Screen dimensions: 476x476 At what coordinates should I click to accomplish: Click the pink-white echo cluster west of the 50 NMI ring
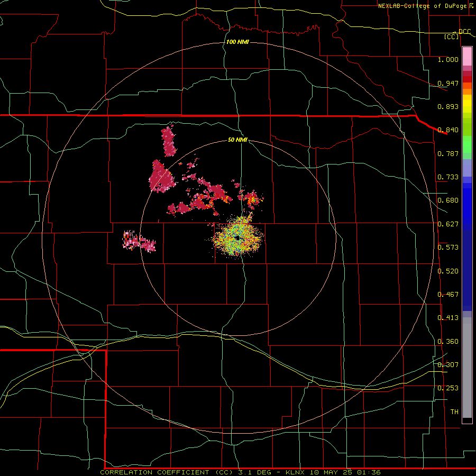139,241
